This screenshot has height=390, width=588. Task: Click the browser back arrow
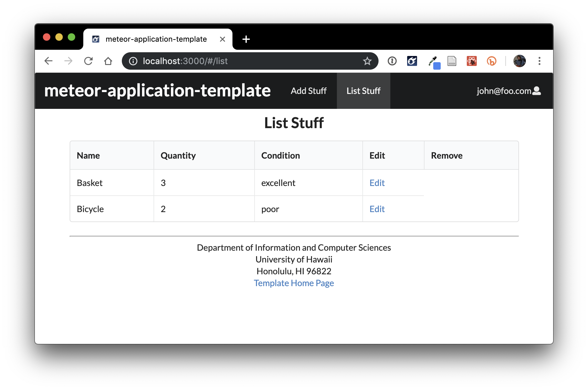point(48,61)
